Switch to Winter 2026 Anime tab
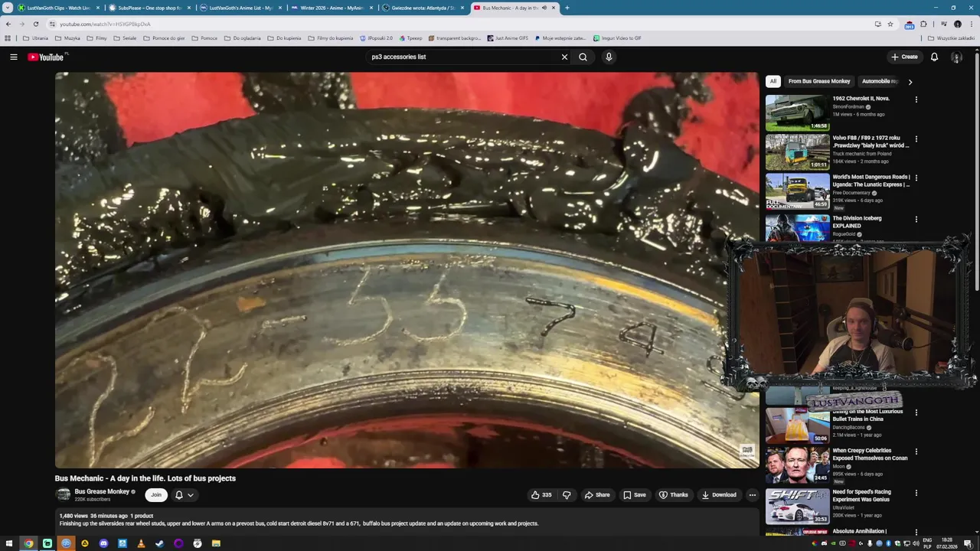 click(332, 8)
